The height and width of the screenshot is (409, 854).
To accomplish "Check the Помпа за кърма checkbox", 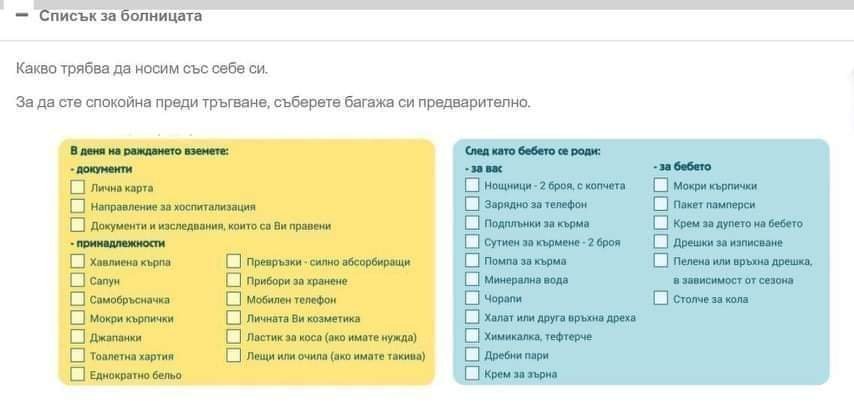I will point(472,261).
